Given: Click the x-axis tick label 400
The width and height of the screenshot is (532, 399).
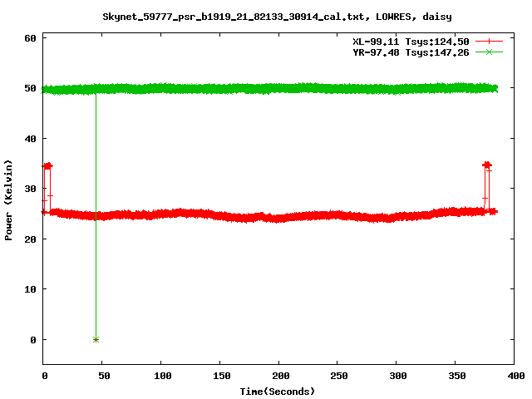Looking at the screenshot, I should tap(516, 376).
